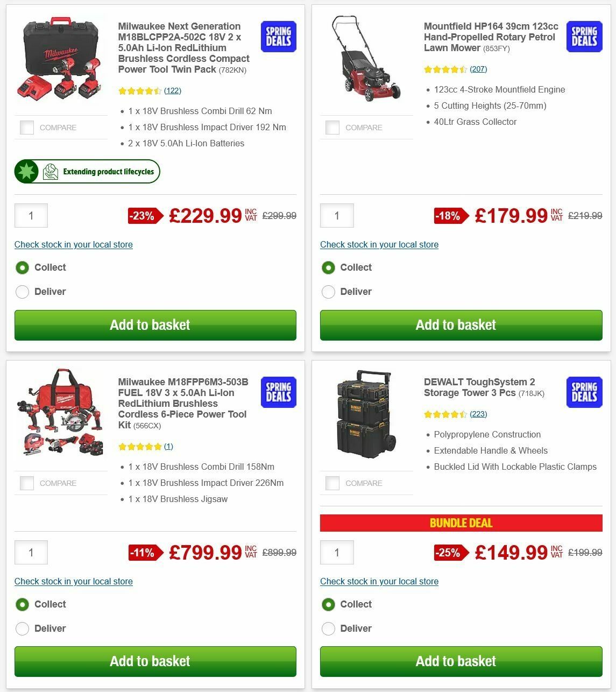Viewport: 616px width, 692px height.
Task: Open the (122) reviews link for the Milwaukee twin pack
Action: 172,90
